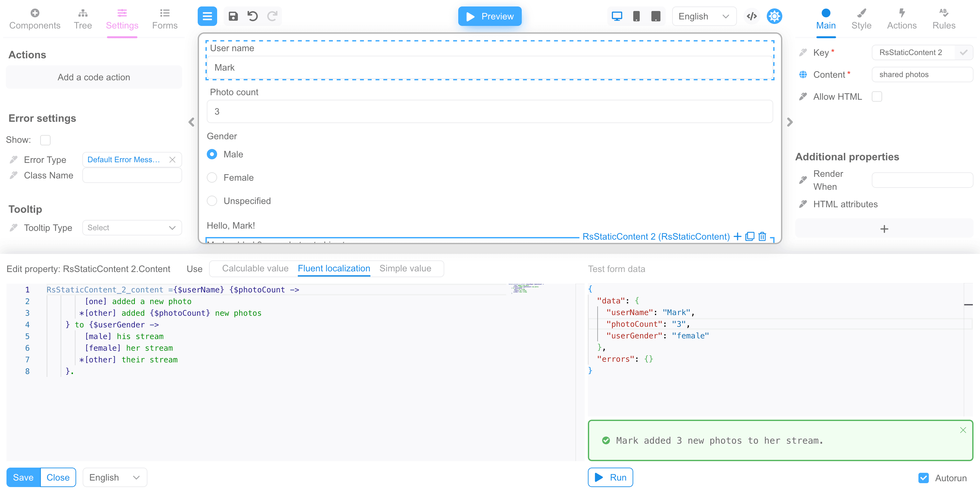
Task: Open the code view icon
Action: pyautogui.click(x=751, y=16)
